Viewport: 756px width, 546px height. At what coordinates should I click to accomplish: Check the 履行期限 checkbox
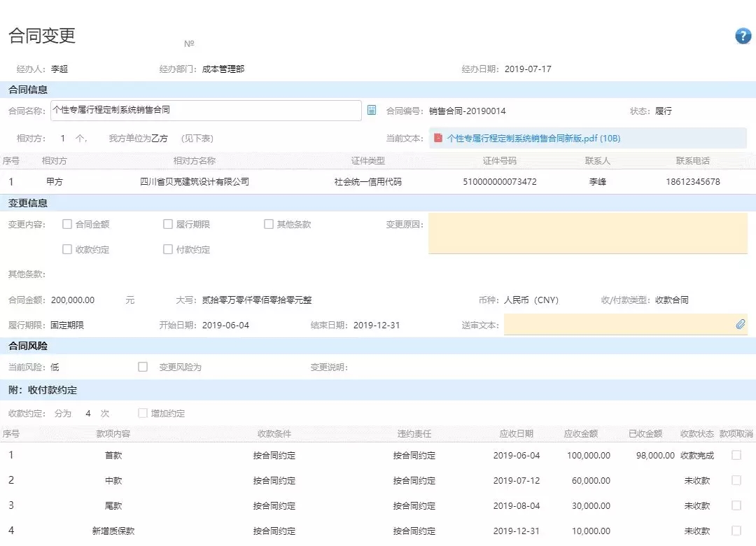point(168,225)
